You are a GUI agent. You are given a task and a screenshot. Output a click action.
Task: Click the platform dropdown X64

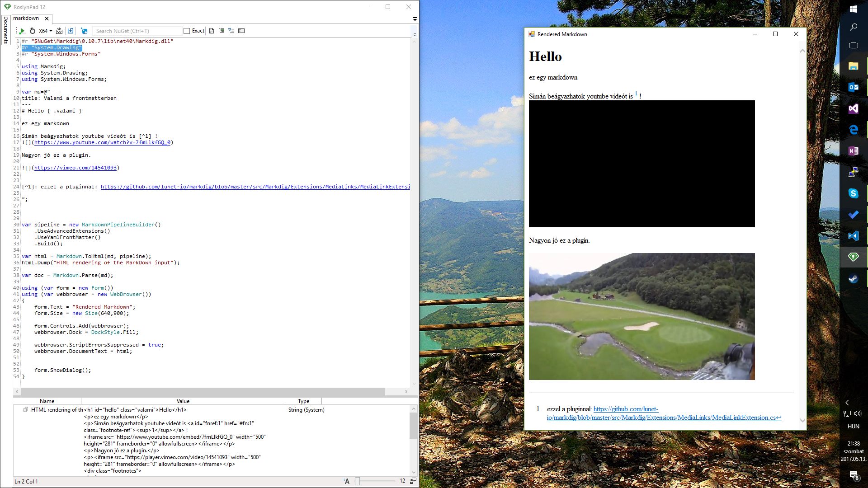tap(44, 31)
